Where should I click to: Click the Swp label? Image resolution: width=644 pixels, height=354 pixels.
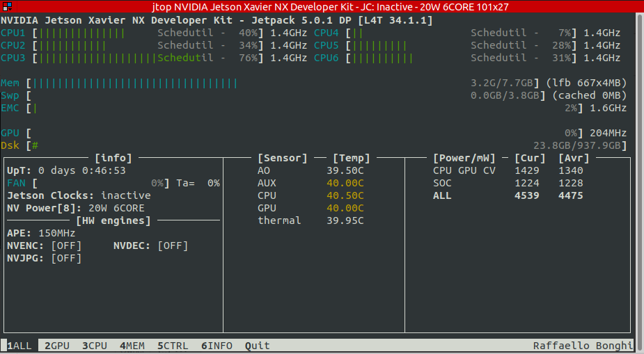pos(10,95)
